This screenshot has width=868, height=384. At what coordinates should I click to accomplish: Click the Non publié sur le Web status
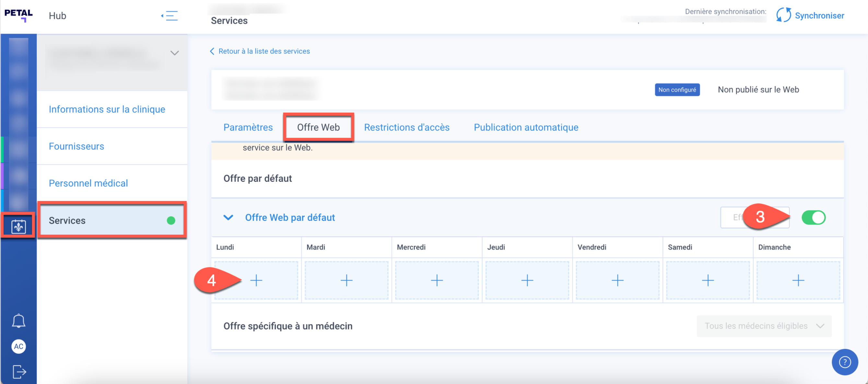(x=758, y=89)
